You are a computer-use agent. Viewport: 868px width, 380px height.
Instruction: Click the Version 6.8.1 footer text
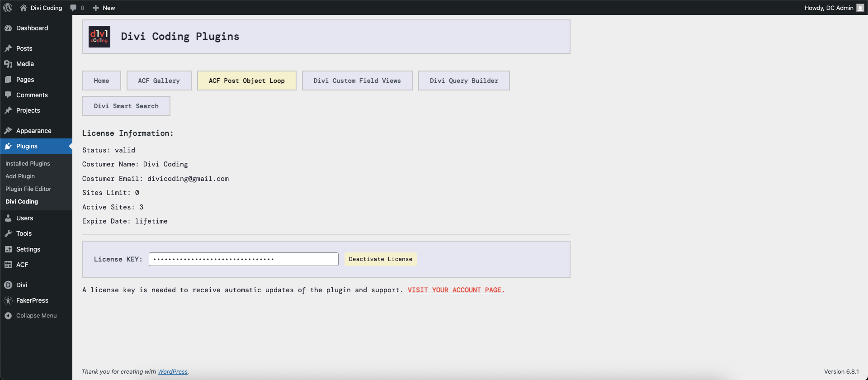coord(841,371)
